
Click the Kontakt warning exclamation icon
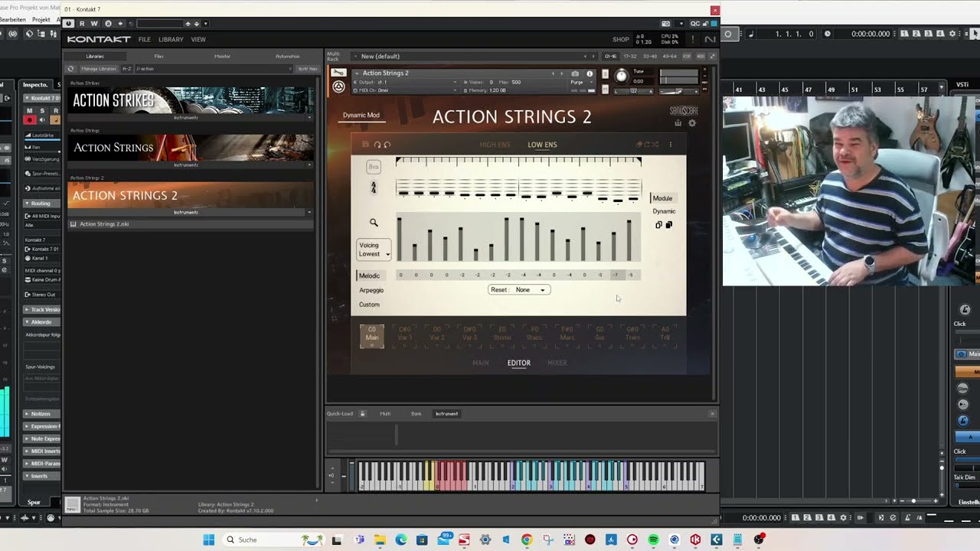[693, 39]
